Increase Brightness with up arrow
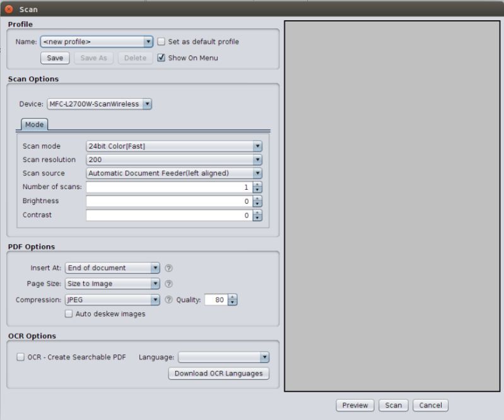504x420 pixels. pyautogui.click(x=257, y=199)
